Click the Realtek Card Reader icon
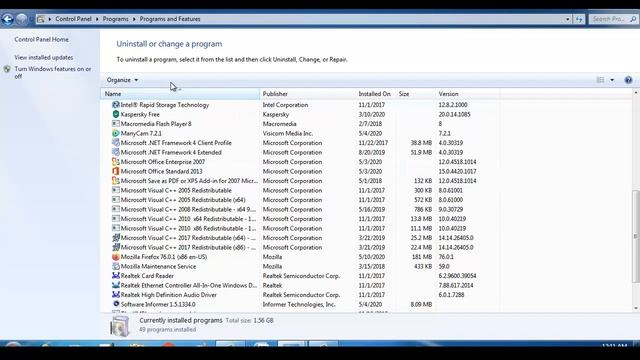The image size is (640, 360). click(116, 276)
